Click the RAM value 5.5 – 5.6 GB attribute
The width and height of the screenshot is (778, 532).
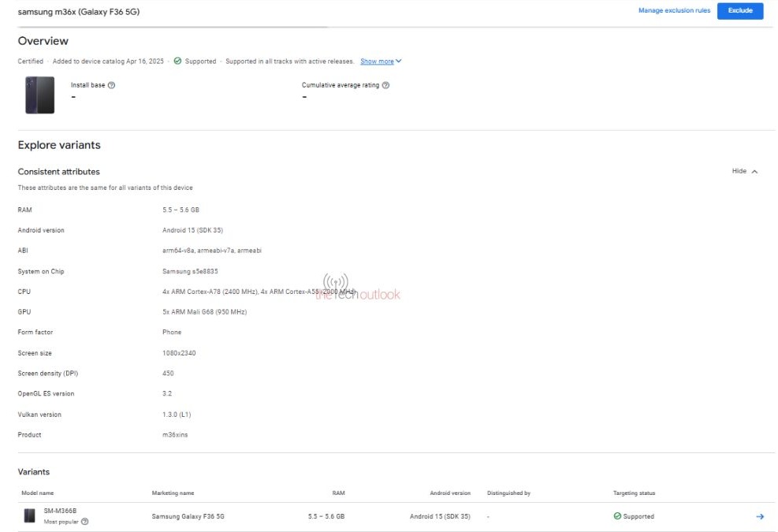tap(181, 210)
